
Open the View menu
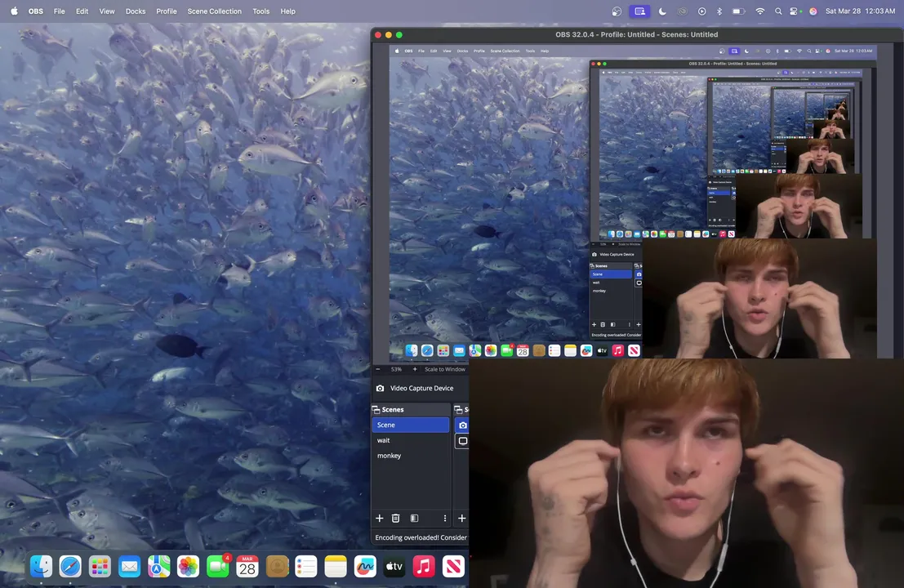click(107, 11)
